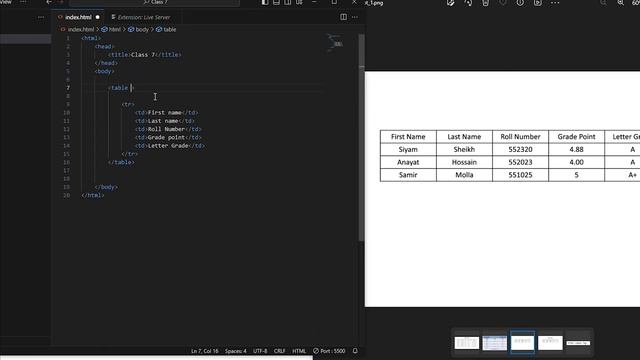This screenshot has height=360, width=640.
Task: Click 'Siyam' cell in image table
Action: point(408,149)
